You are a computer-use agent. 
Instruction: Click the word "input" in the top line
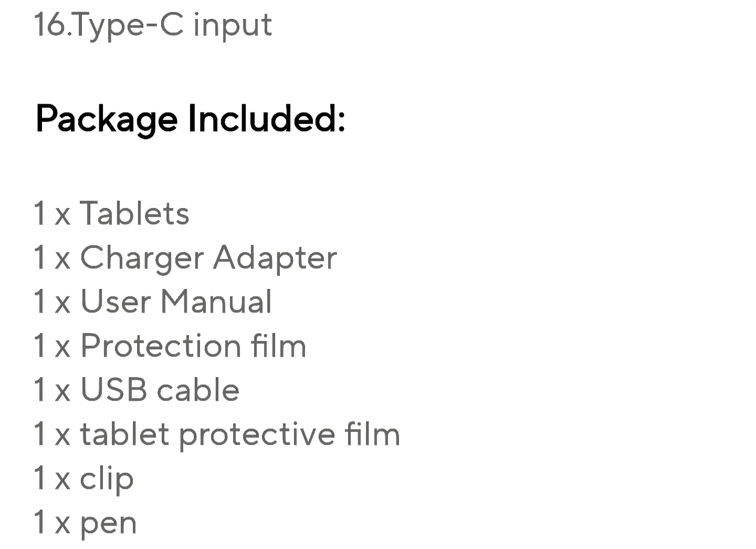click(x=233, y=25)
